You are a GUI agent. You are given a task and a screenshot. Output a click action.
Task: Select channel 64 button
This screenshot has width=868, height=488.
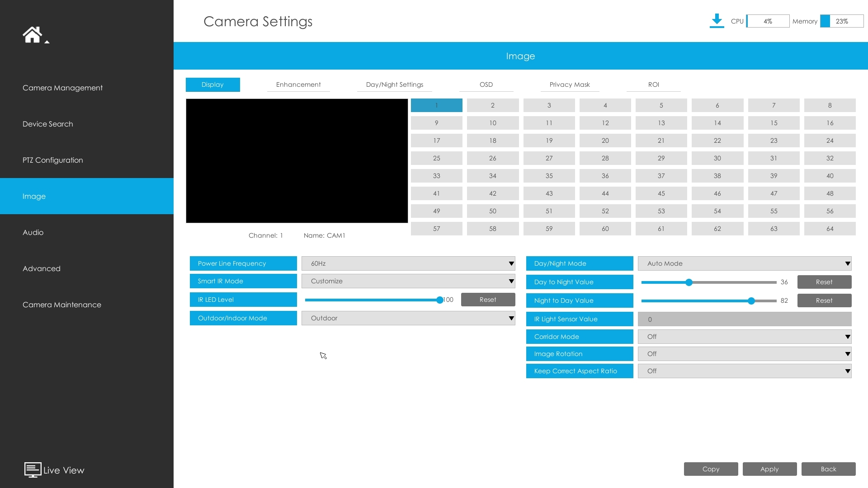point(830,229)
